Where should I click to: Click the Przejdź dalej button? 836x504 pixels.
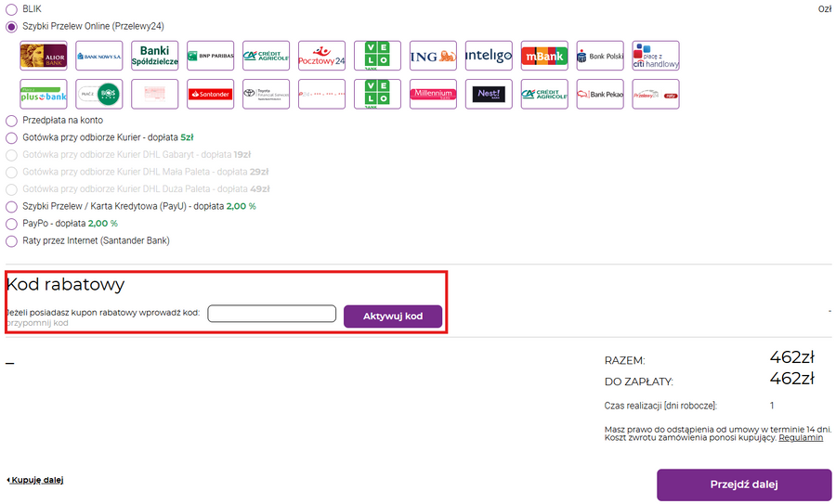(743, 485)
